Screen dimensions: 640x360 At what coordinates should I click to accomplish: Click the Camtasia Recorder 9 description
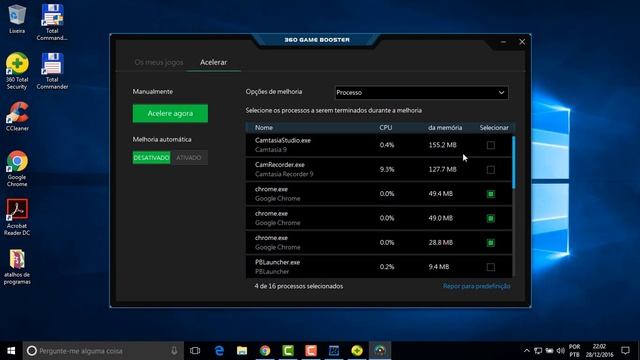[284, 174]
